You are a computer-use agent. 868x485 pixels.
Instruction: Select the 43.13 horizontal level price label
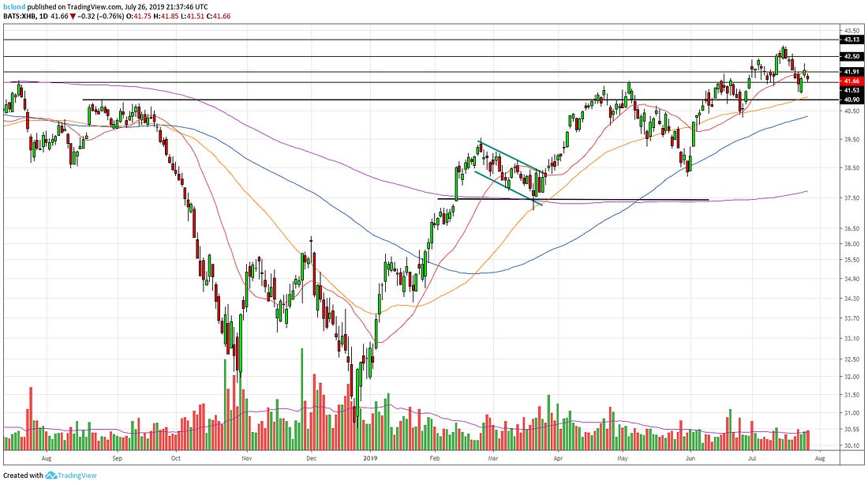point(851,39)
